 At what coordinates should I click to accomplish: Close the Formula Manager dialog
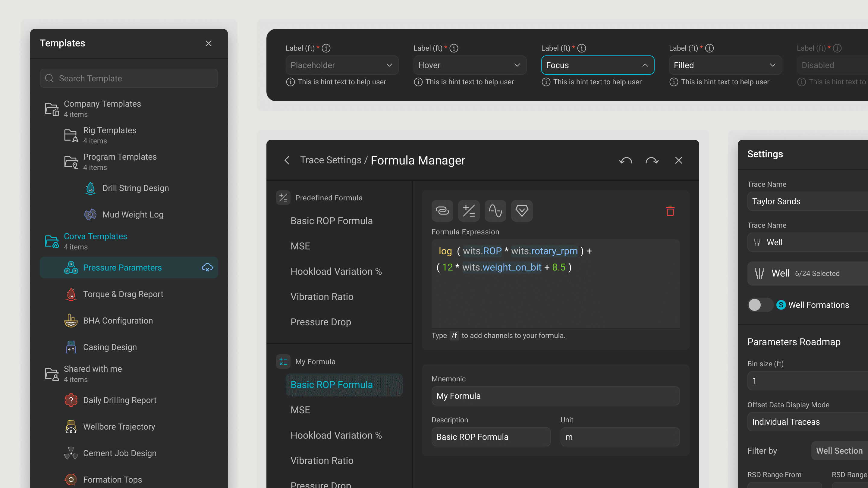(x=679, y=160)
